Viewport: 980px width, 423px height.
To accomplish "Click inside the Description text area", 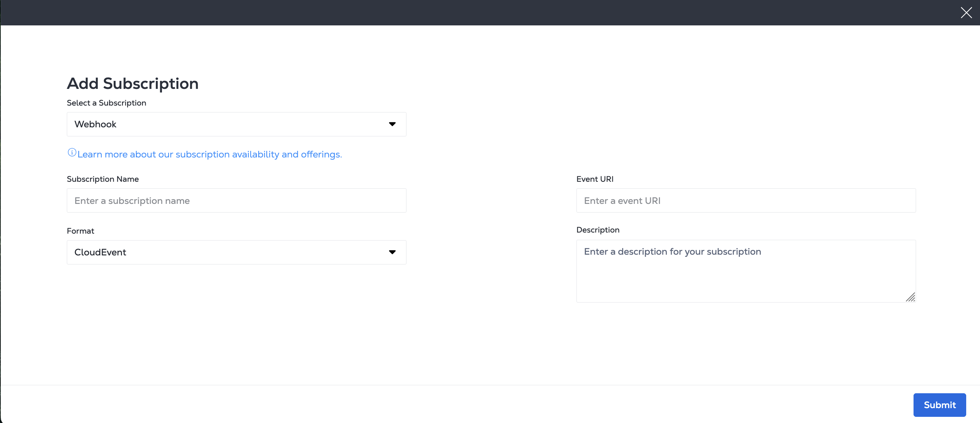I will coord(745,271).
